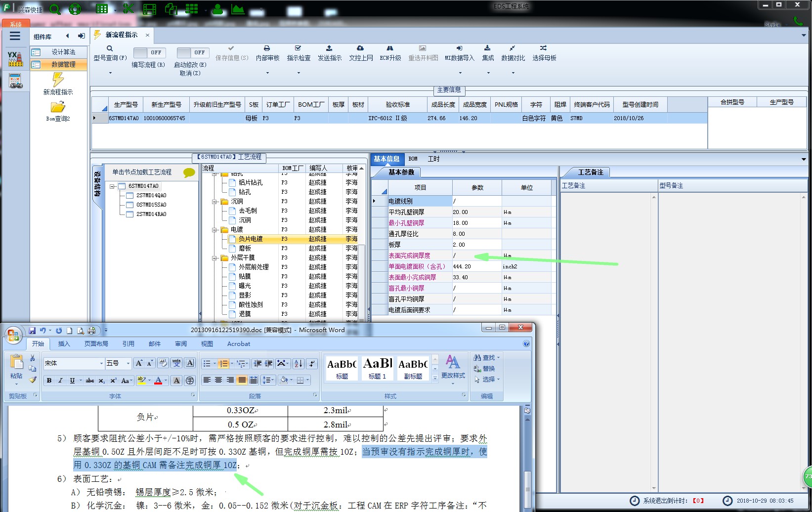The height and width of the screenshot is (512, 812).
Task: Click 替换 button in Word editing group
Action: point(484,368)
